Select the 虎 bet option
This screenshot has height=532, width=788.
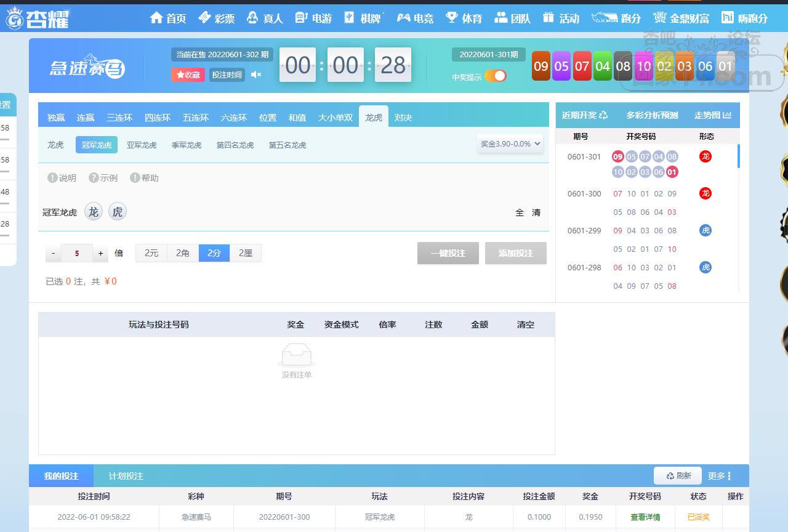point(117,212)
